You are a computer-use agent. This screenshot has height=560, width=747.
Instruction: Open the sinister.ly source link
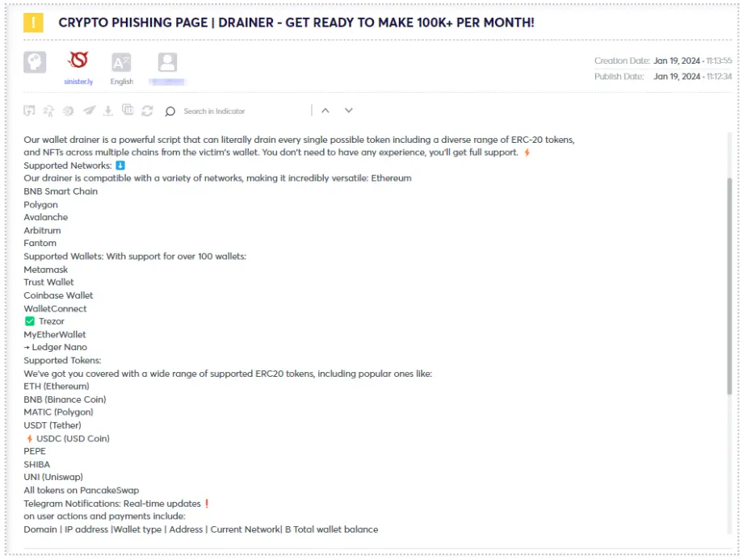click(78, 81)
